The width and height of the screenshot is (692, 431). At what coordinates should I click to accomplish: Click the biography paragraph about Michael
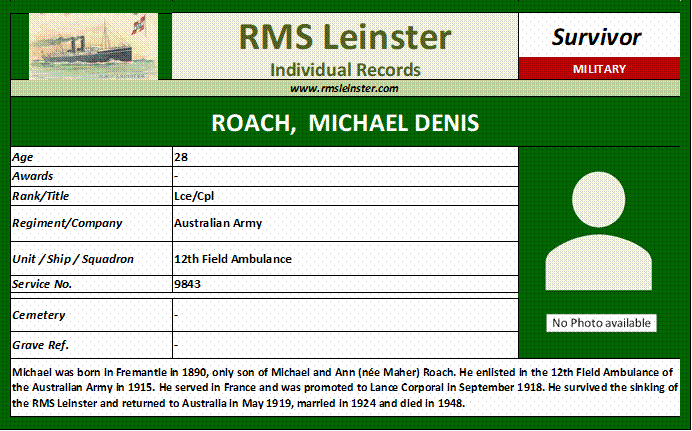[345, 387]
